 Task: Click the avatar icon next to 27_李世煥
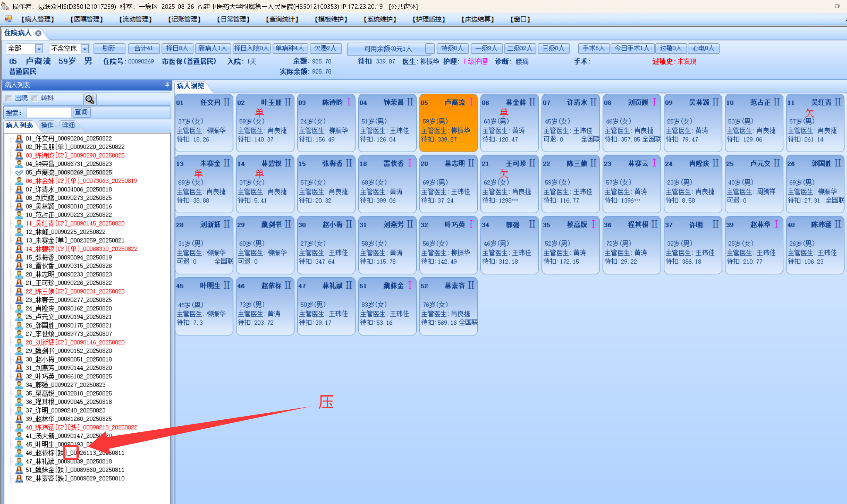pyautogui.click(x=19, y=333)
